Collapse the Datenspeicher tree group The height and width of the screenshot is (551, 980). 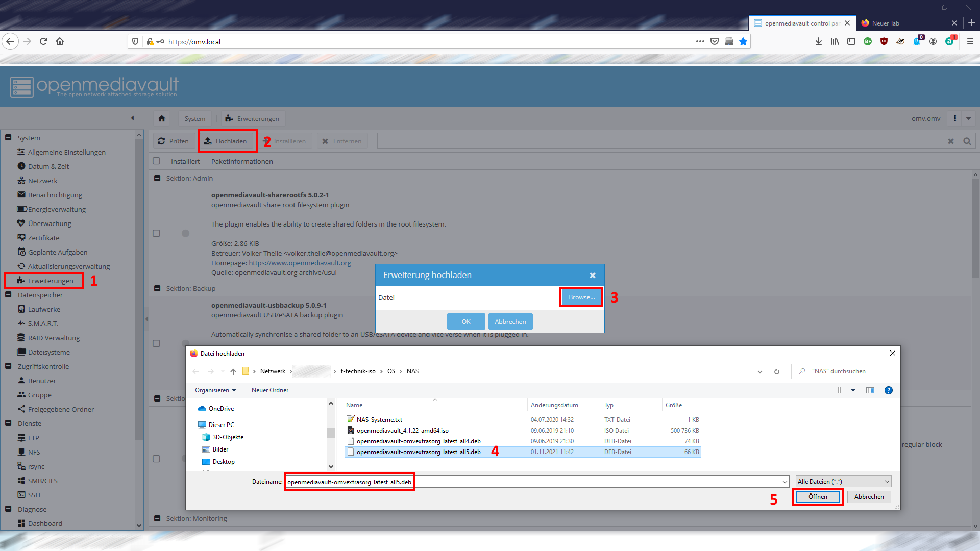coord(8,294)
